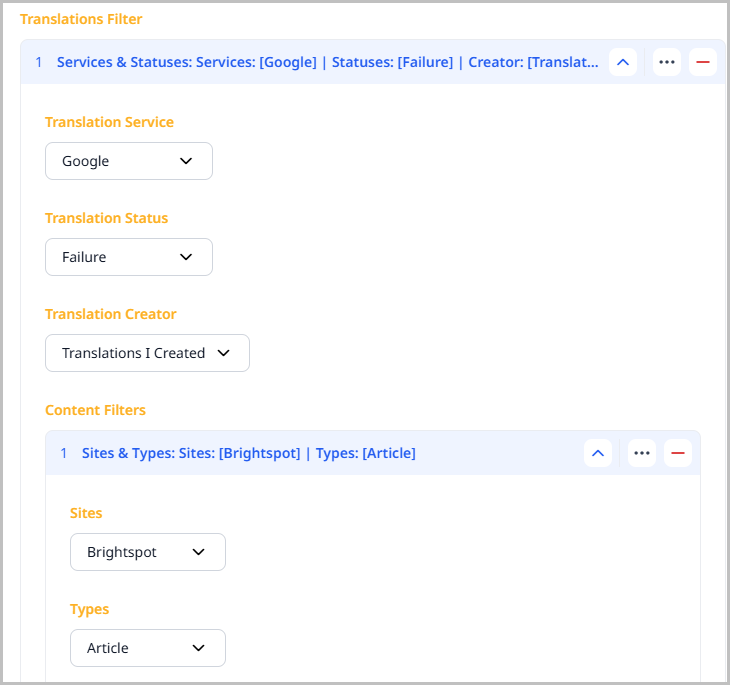
Task: Open more options for Sites & Types filter
Action: tap(642, 453)
